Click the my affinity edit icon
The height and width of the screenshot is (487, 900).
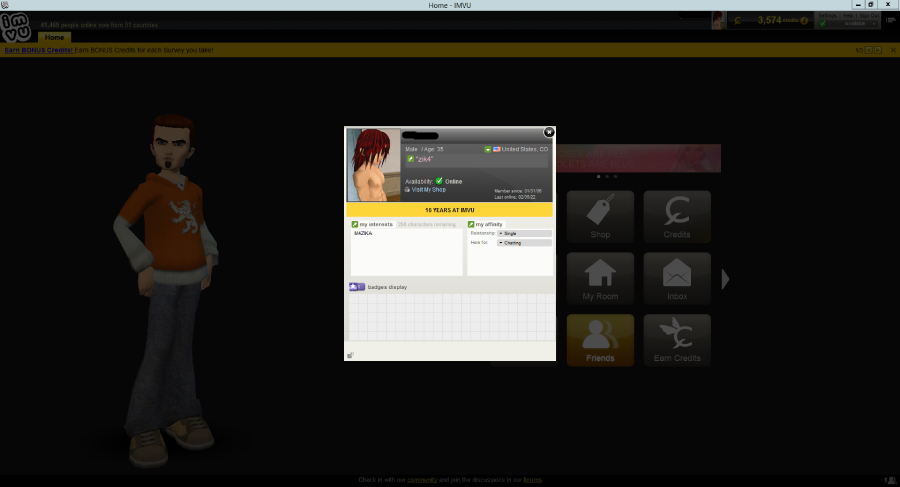coord(471,224)
